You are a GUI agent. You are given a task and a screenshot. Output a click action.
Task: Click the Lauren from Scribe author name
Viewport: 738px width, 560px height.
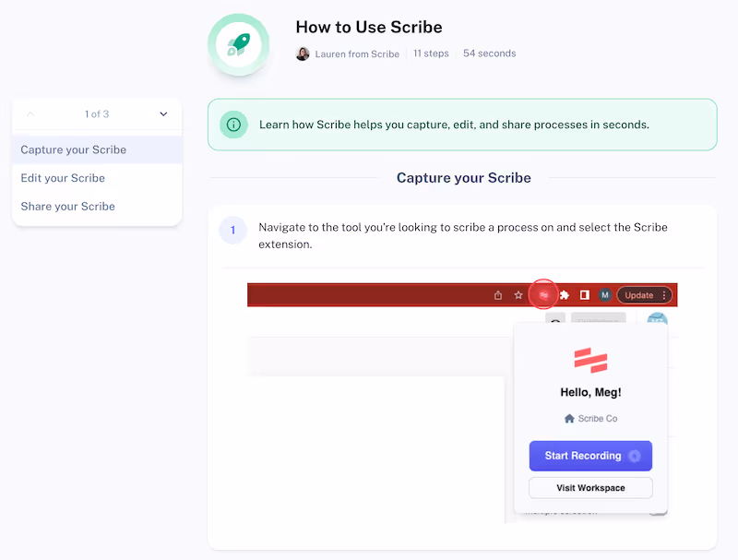click(x=357, y=54)
